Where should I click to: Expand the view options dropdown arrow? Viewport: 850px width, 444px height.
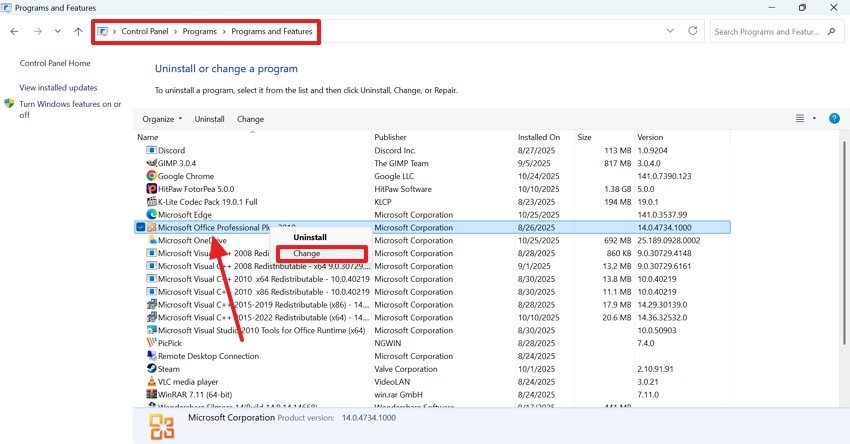[814, 118]
